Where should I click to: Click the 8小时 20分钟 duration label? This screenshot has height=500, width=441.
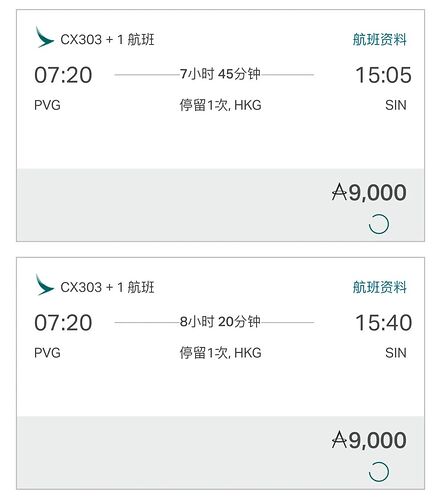click(220, 322)
